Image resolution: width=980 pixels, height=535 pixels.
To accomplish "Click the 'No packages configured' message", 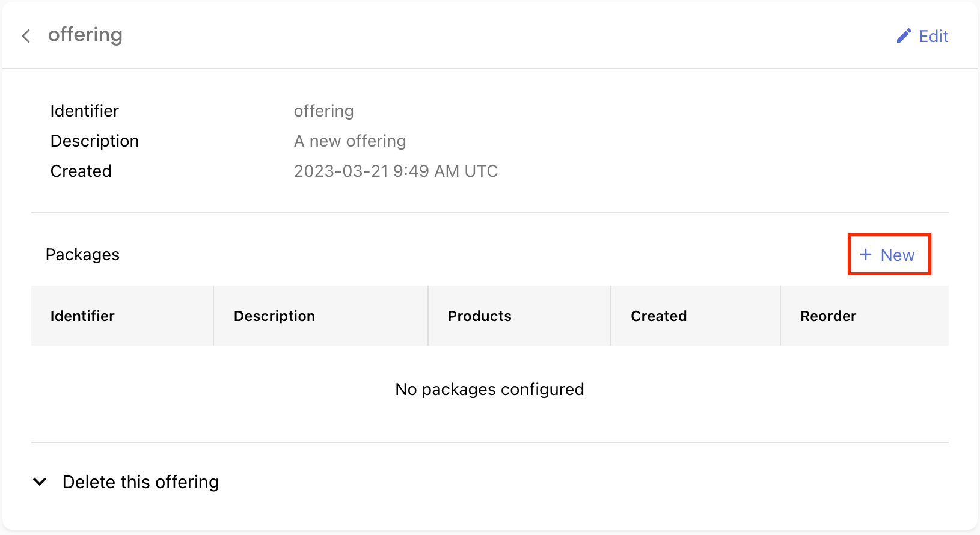I will 489,390.
